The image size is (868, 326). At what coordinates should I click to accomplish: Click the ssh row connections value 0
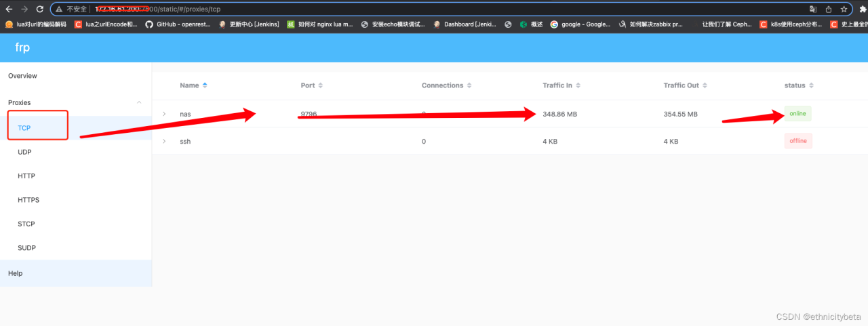coord(424,141)
